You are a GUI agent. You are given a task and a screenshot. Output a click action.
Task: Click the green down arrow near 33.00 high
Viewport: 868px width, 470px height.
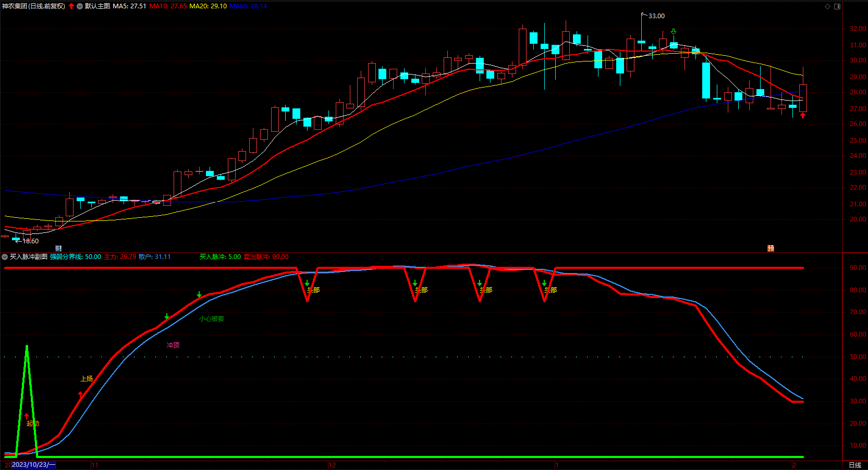674,32
